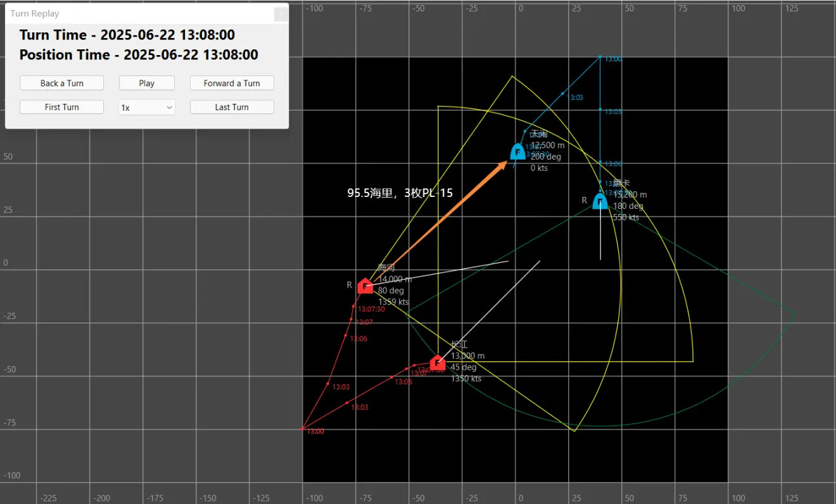The width and height of the screenshot is (836, 504).
Task: Start replay with the Play button
Action: pos(147,83)
